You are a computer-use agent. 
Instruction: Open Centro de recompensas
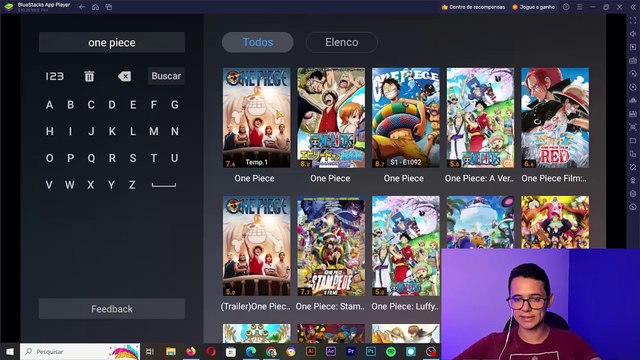[x=473, y=7]
